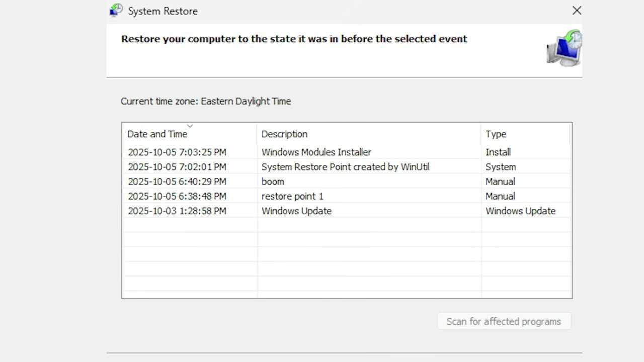This screenshot has width=644, height=362.
Task: Click Scan for affected programs button
Action: pos(504,322)
